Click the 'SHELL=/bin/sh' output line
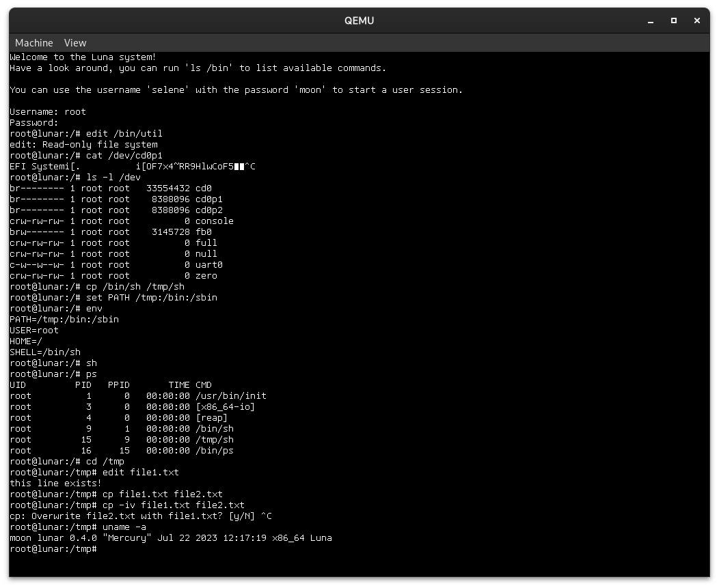 coord(45,352)
